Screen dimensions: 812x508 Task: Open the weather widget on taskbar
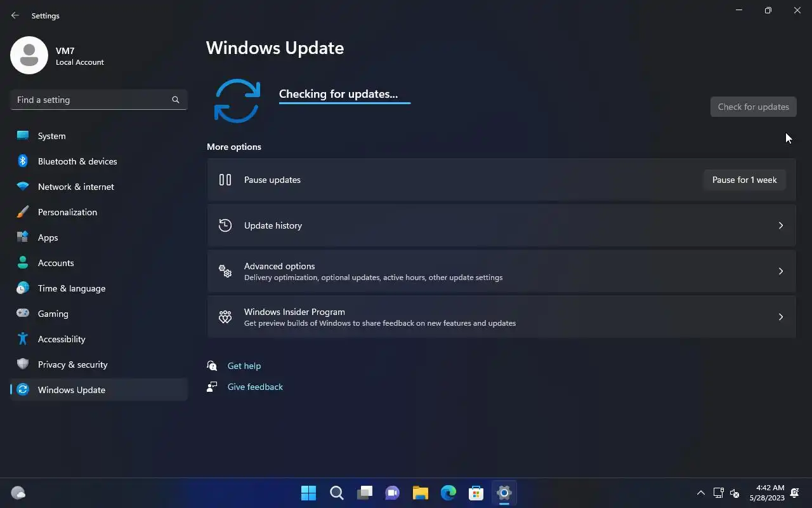click(18, 493)
